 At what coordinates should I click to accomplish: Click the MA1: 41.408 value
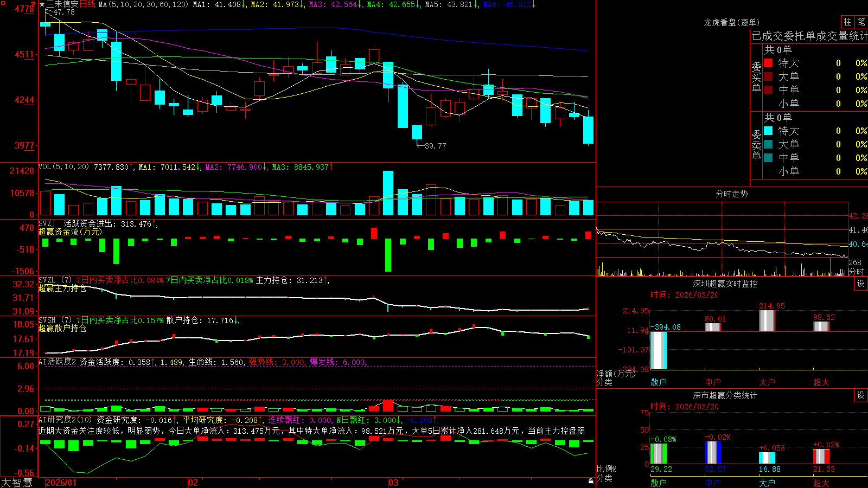tap(217, 4)
